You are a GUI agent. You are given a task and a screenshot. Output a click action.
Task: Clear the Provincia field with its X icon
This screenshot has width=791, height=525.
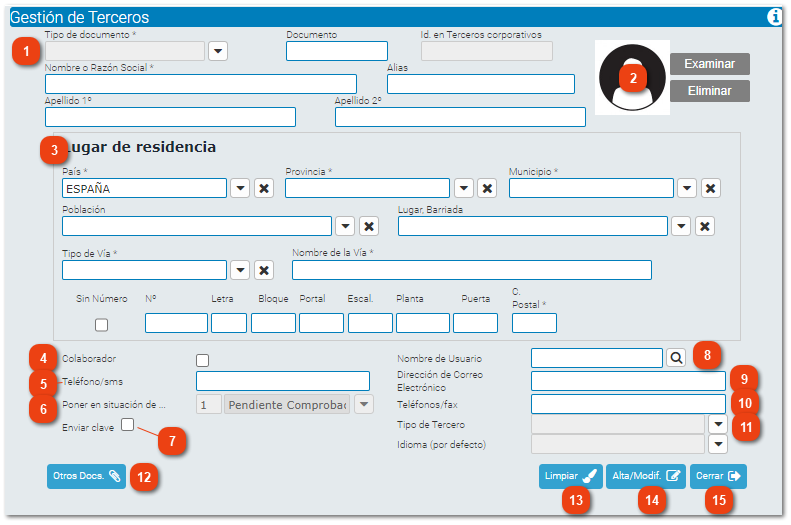tap(487, 189)
